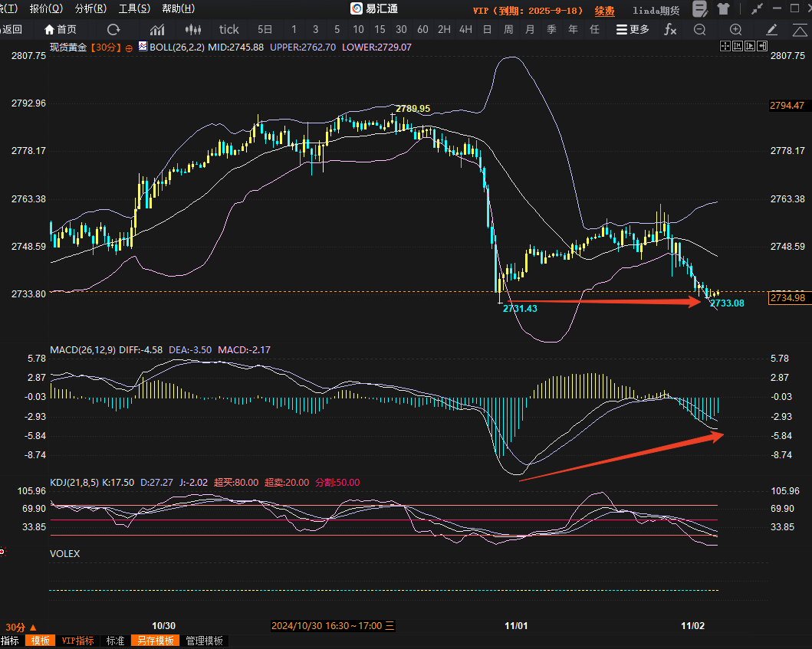Click the 另存模板 button
The height and width of the screenshot is (649, 812).
point(156,641)
